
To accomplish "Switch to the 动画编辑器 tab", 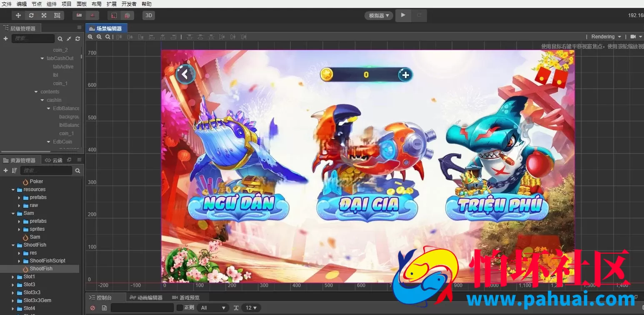I will [146, 297].
